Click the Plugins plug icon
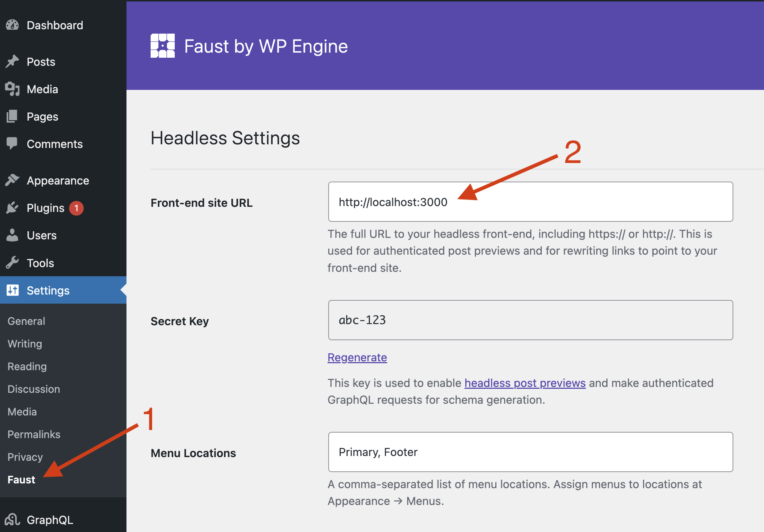This screenshot has height=532, width=764. [x=12, y=208]
